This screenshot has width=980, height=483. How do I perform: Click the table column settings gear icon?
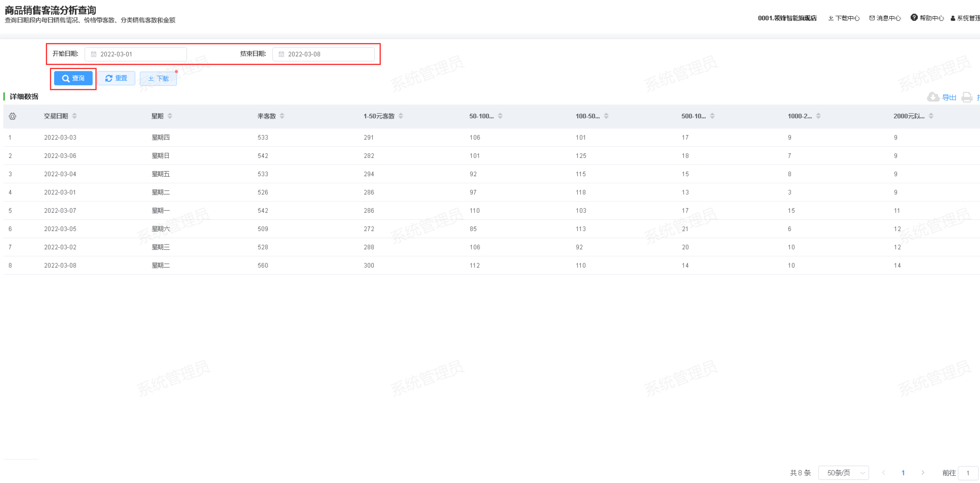(x=13, y=117)
